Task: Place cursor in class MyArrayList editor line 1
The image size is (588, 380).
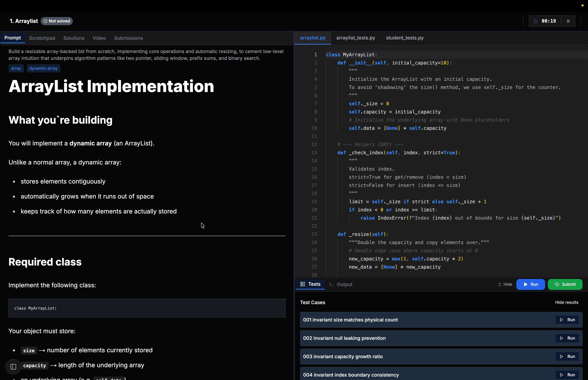Action: 351,55
